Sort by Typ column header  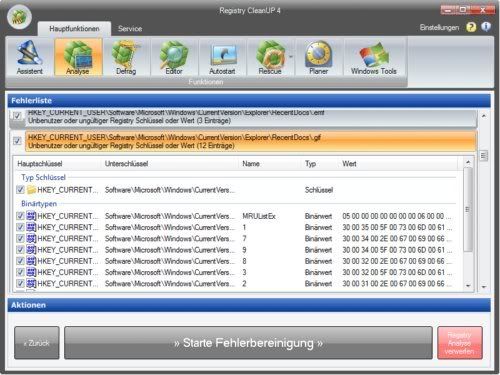coord(320,164)
